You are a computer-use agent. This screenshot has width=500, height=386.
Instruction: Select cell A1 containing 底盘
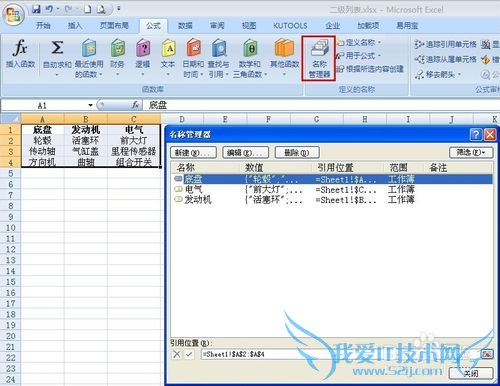[42, 130]
